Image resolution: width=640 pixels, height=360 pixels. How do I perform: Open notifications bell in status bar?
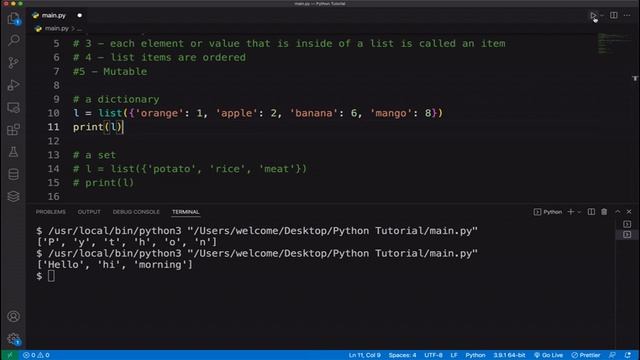pyautogui.click(x=628, y=355)
